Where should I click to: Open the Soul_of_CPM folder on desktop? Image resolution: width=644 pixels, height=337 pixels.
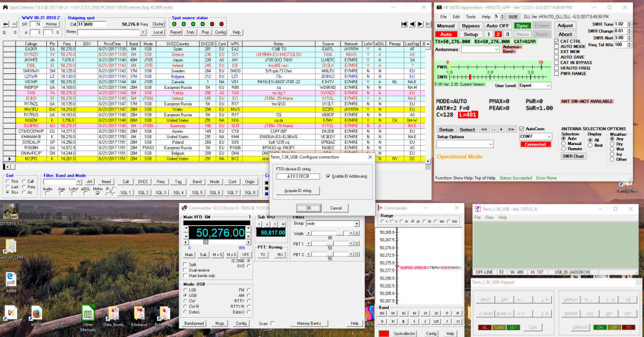pyautogui.click(x=11, y=246)
